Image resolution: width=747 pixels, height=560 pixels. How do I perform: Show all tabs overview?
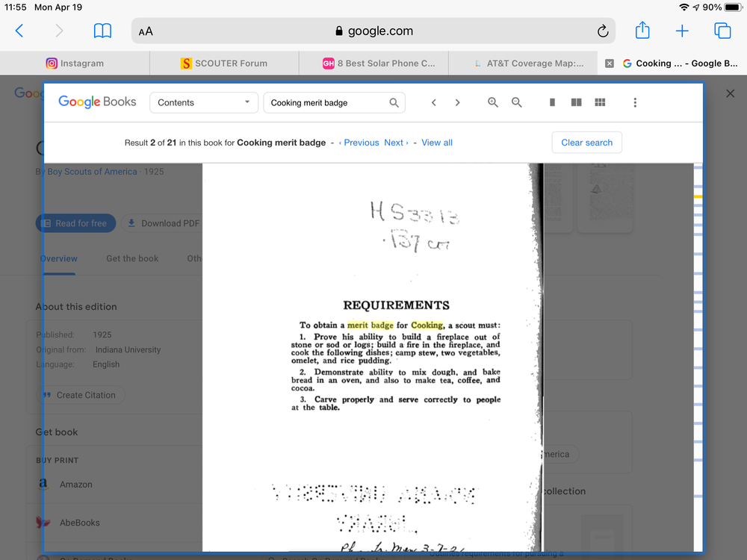pyautogui.click(x=722, y=31)
